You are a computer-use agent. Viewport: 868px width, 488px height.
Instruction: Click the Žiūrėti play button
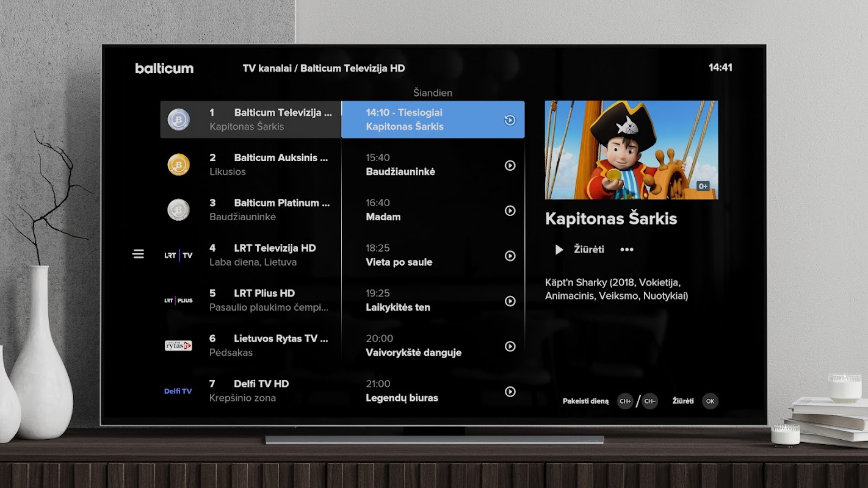click(x=579, y=249)
